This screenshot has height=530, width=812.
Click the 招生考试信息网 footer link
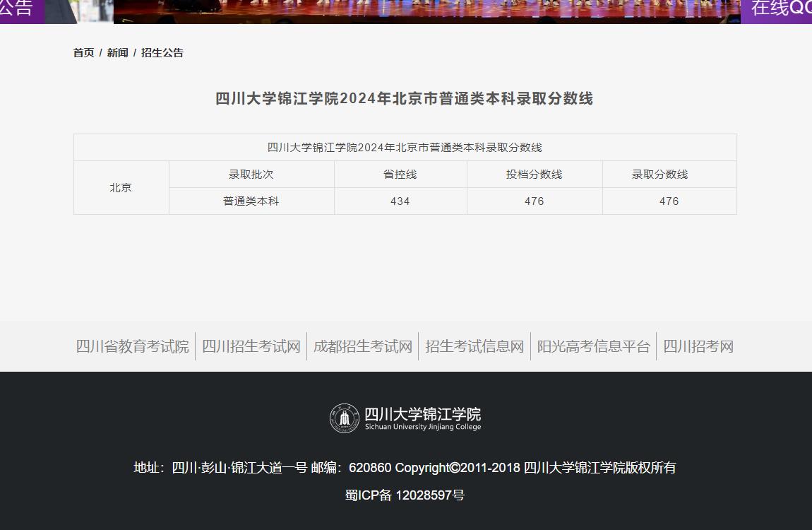click(474, 346)
